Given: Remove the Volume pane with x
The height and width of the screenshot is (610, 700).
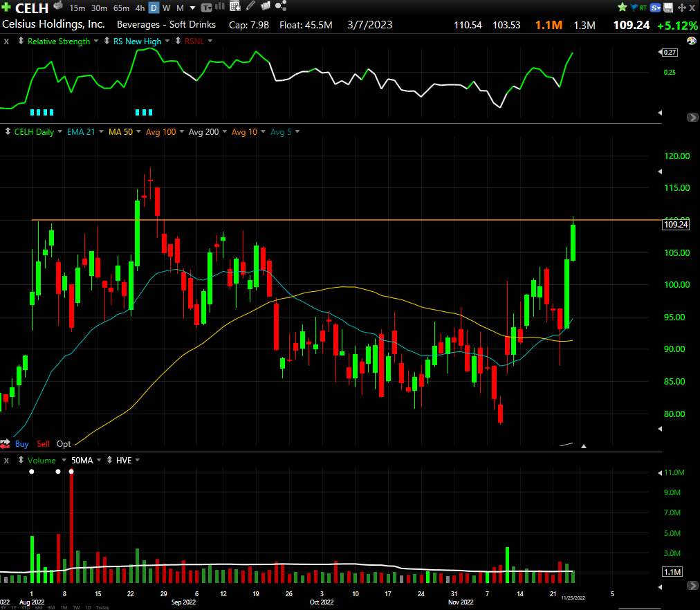Looking at the screenshot, I should point(6,460).
